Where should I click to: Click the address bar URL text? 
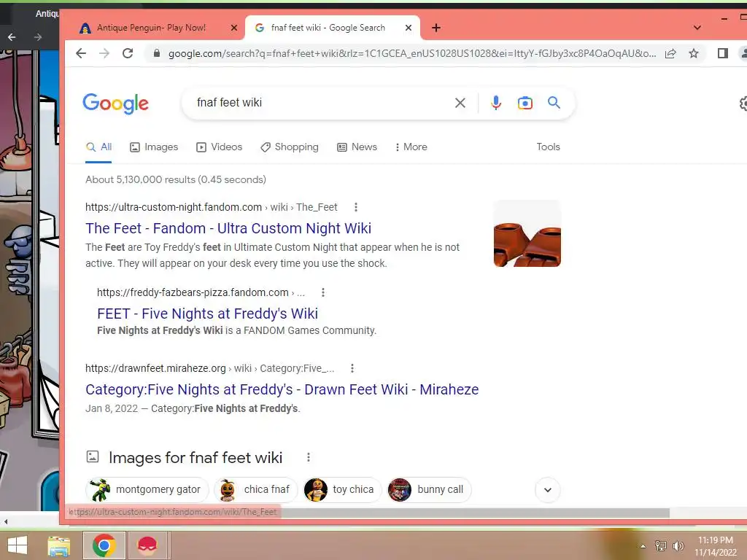click(x=412, y=53)
